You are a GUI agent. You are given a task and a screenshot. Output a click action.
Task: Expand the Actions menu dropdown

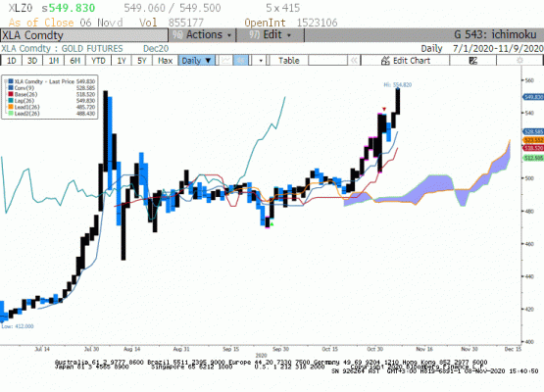(203, 35)
